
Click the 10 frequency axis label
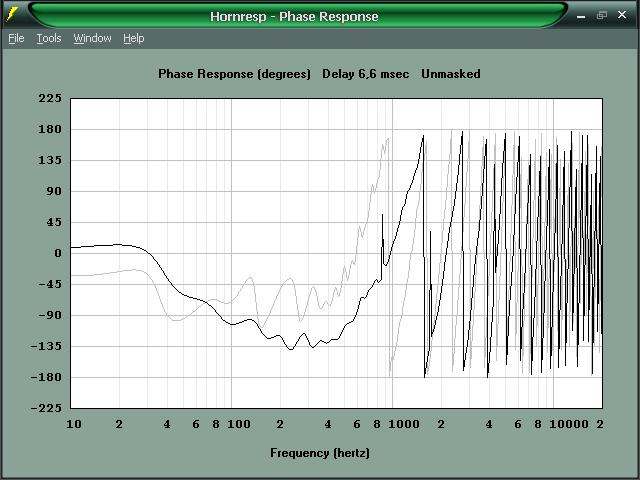click(x=74, y=424)
